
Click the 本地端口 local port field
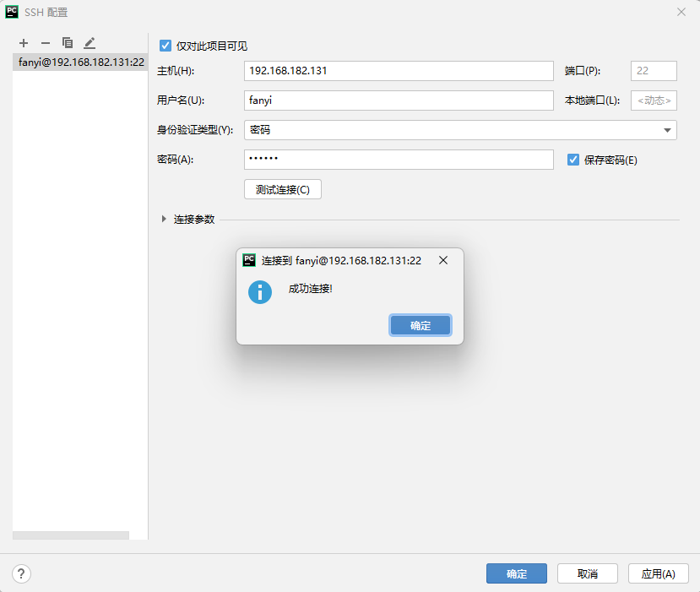click(x=654, y=100)
